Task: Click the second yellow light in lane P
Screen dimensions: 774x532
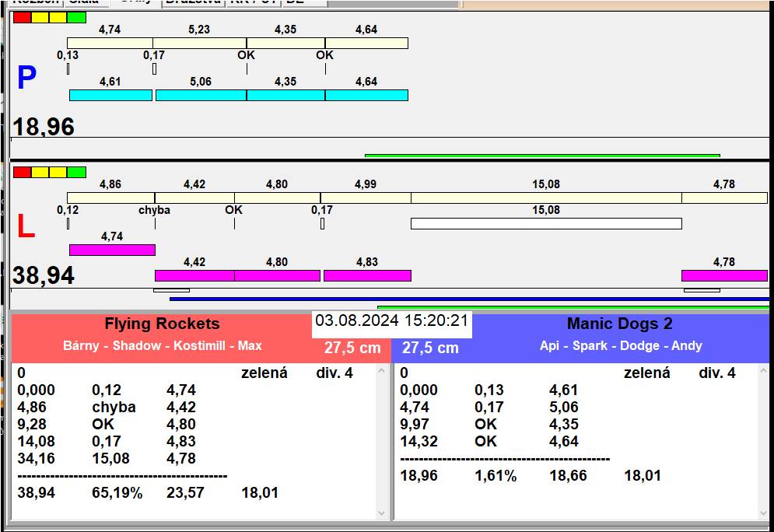Action: pyautogui.click(x=58, y=18)
